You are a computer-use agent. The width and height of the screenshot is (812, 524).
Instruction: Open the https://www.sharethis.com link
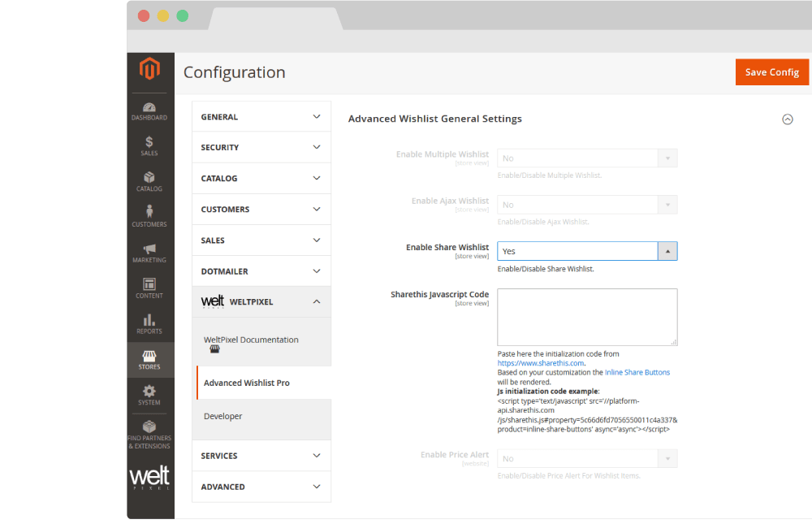(541, 363)
